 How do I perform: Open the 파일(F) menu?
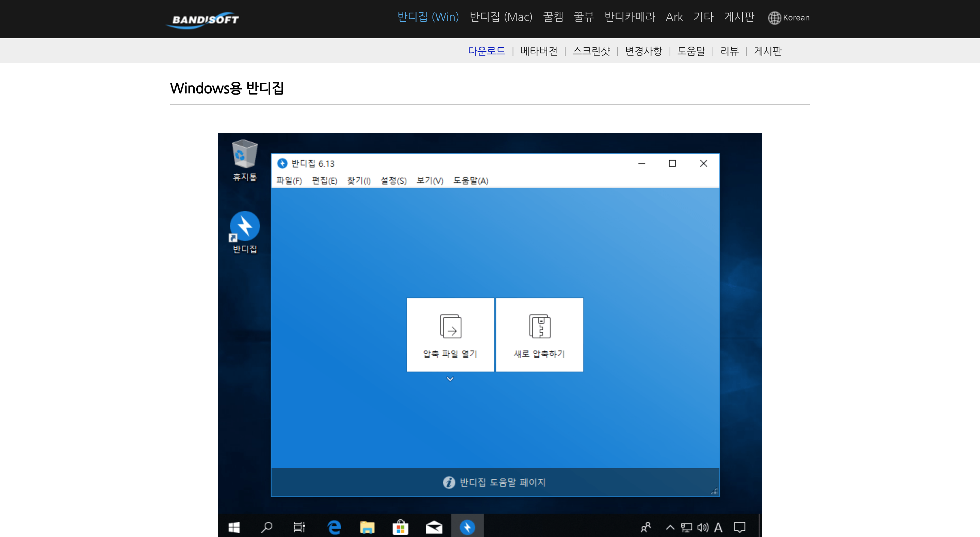click(x=289, y=181)
